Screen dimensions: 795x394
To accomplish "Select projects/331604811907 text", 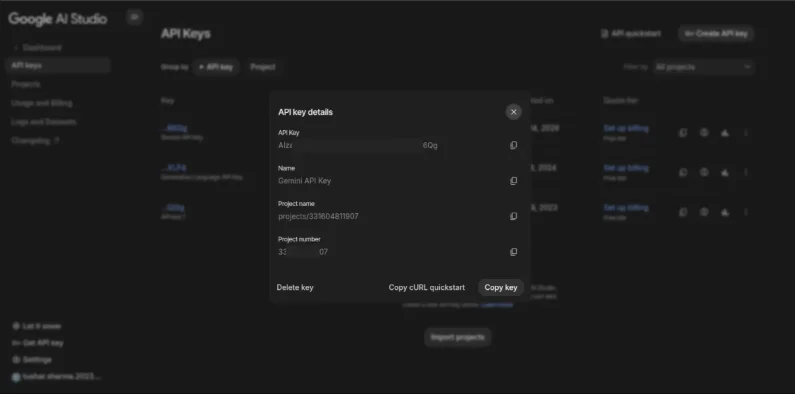I will point(318,217).
